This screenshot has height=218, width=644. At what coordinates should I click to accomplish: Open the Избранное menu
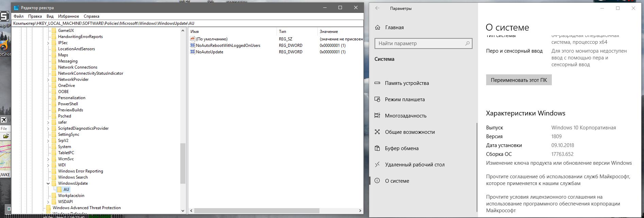coord(68,16)
